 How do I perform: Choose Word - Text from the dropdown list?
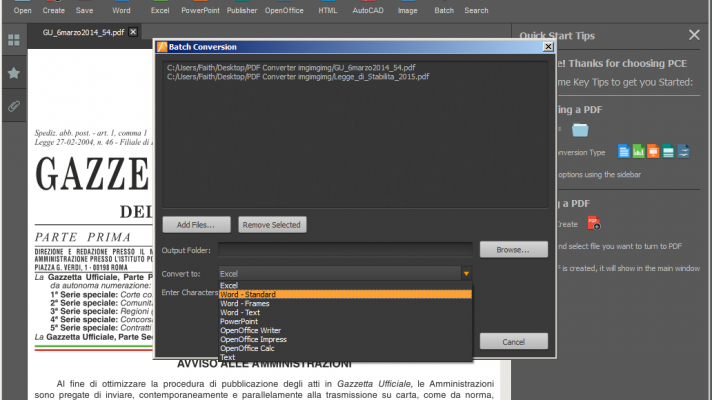click(x=345, y=312)
